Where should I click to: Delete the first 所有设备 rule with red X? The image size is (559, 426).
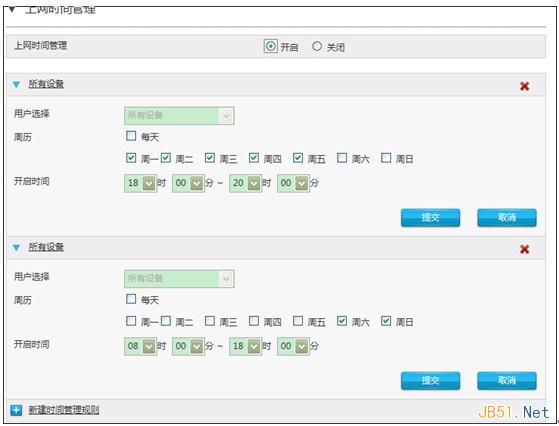(x=524, y=86)
